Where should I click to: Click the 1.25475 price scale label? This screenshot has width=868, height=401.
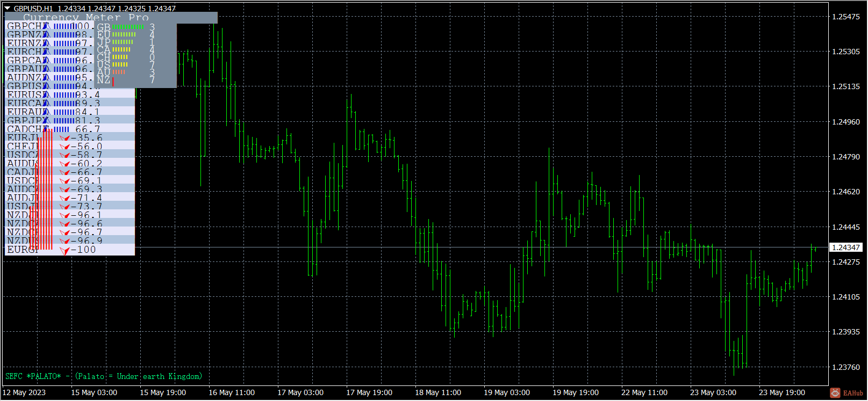[x=846, y=17]
